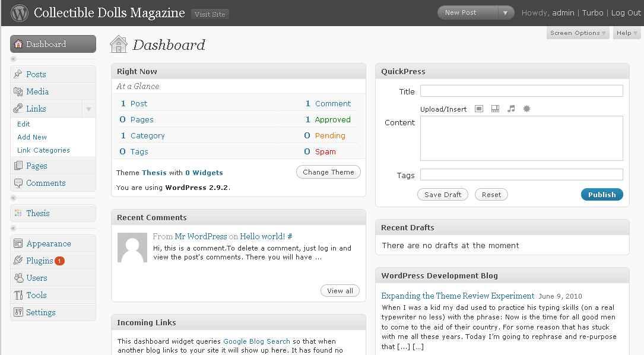Viewport: 644px width, 355px height.
Task: Expand the New Post dropdown arrow
Action: (x=506, y=12)
